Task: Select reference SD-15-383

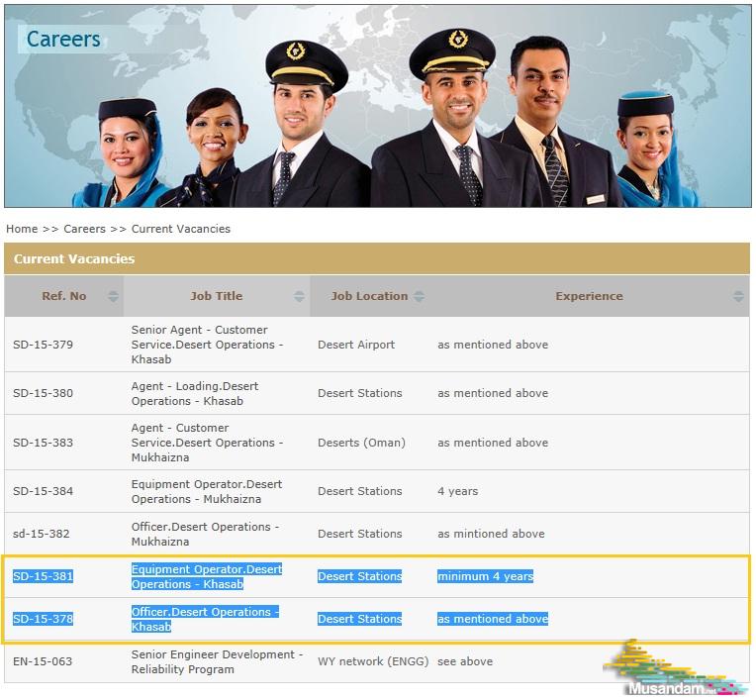Action: [43, 443]
